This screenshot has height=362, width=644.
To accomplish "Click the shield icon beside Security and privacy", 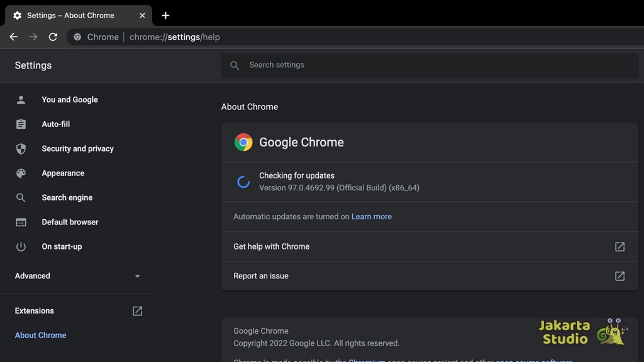I will (21, 148).
